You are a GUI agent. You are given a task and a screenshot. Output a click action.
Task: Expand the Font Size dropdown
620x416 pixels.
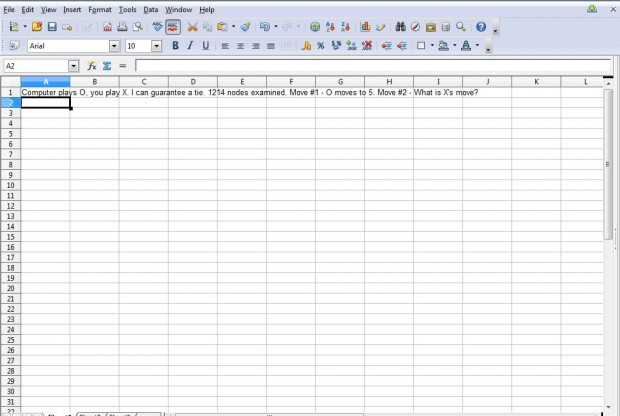[x=156, y=46]
